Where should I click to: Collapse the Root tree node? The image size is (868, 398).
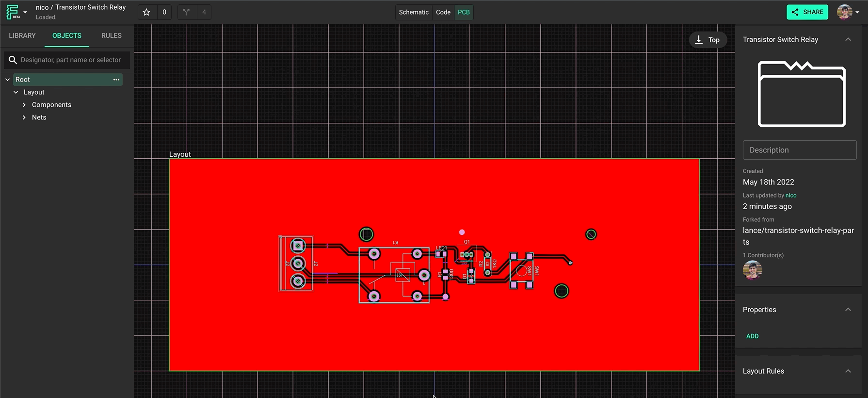click(8, 80)
